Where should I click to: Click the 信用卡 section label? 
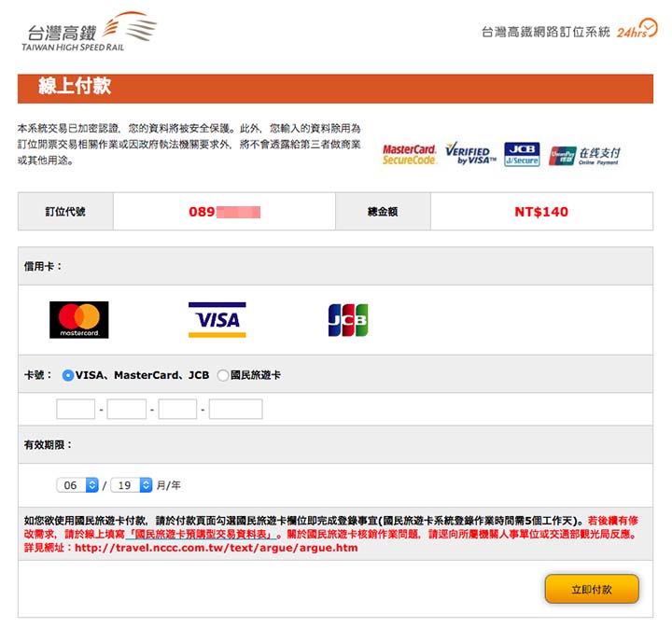click(x=42, y=266)
